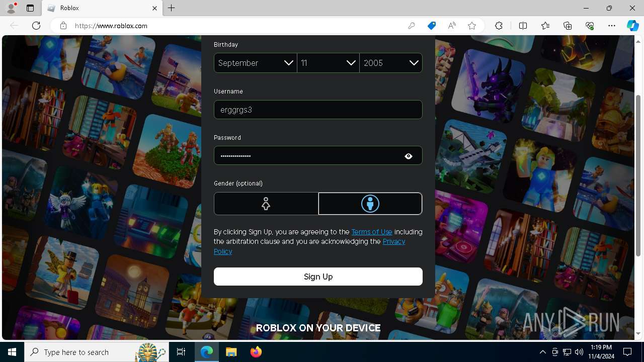644x362 pixels.
Task: Open the tab actions menu icon
Action: 30,8
